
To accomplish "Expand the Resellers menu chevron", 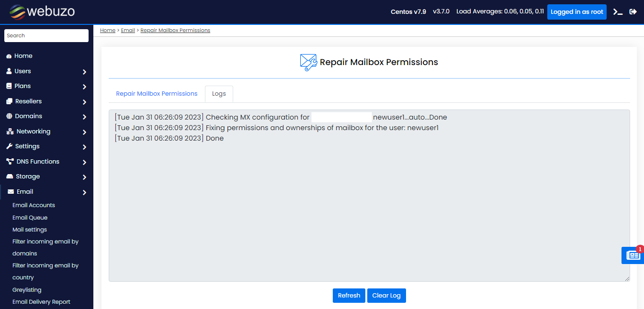I will point(84,102).
